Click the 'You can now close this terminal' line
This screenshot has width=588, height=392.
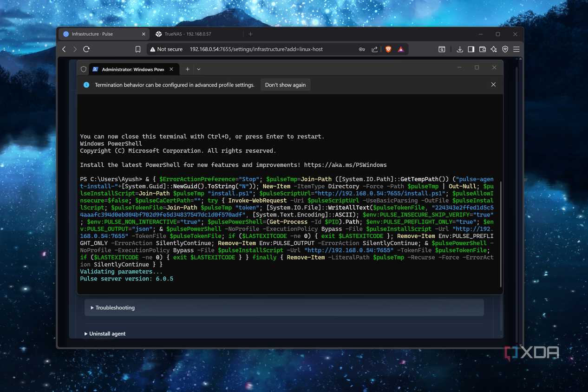click(x=202, y=137)
